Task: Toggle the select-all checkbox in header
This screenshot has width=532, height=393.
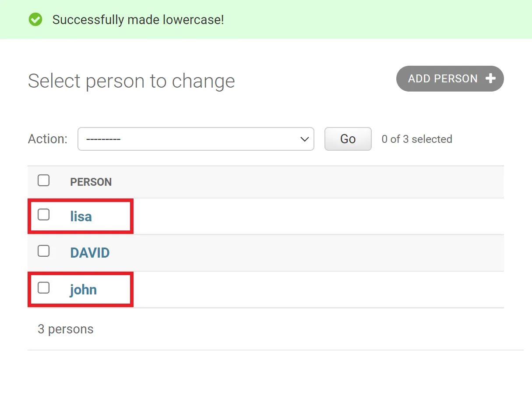Action: pyautogui.click(x=43, y=181)
